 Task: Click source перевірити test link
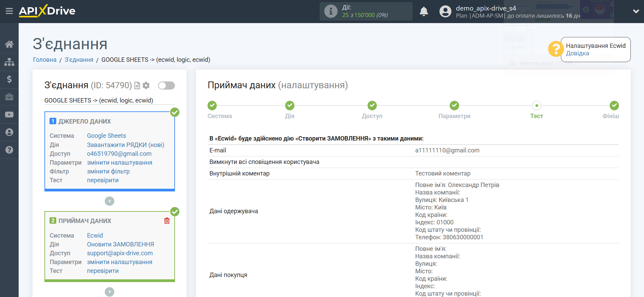(103, 180)
